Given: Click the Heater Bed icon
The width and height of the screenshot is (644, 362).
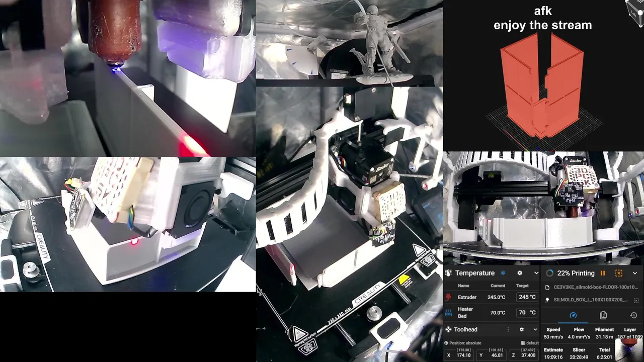Looking at the screenshot, I should point(448,312).
